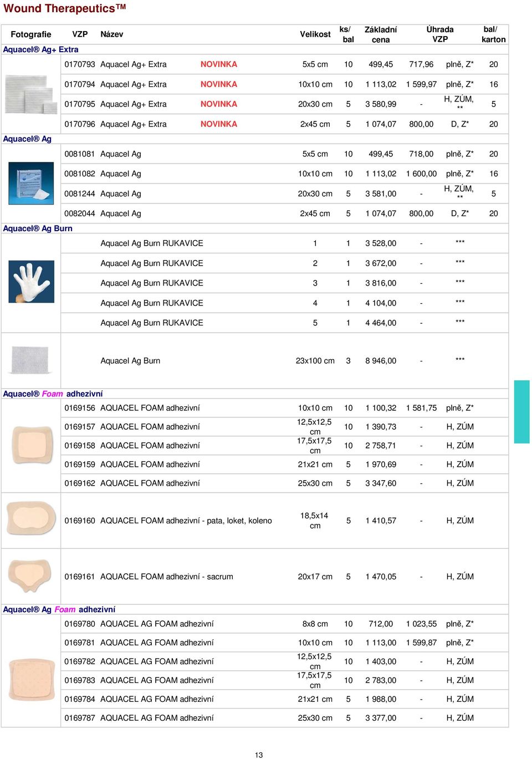Image resolution: width=532 pixels, height=759 pixels.
Task: Click the page number 13
Action: [x=259, y=755]
